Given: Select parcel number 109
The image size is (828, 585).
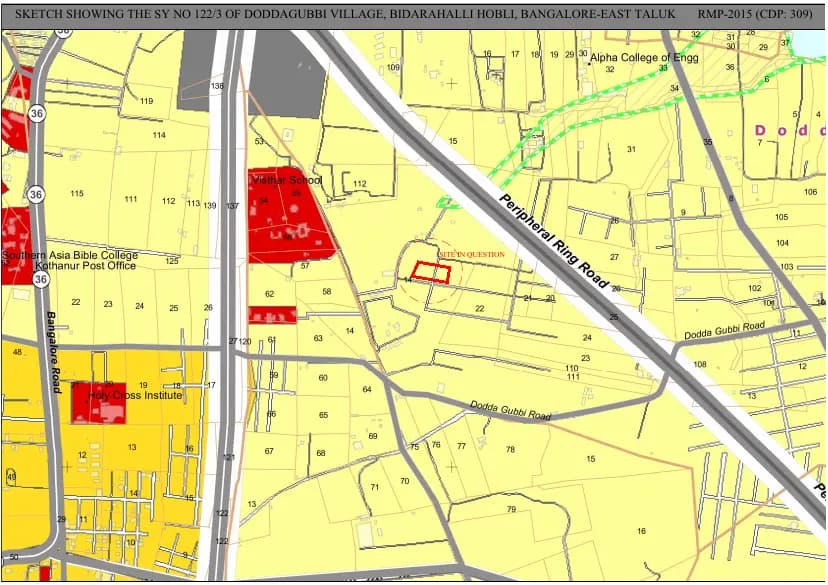Looking at the screenshot, I should click(393, 67).
